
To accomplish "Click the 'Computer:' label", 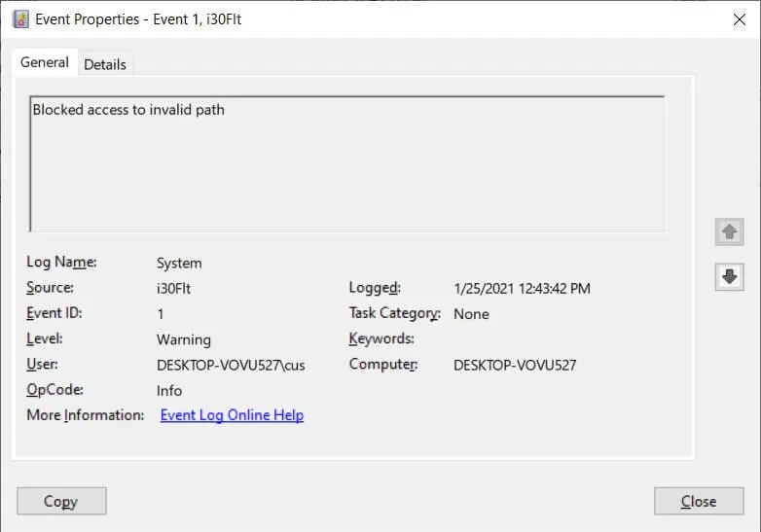I will click(383, 364).
